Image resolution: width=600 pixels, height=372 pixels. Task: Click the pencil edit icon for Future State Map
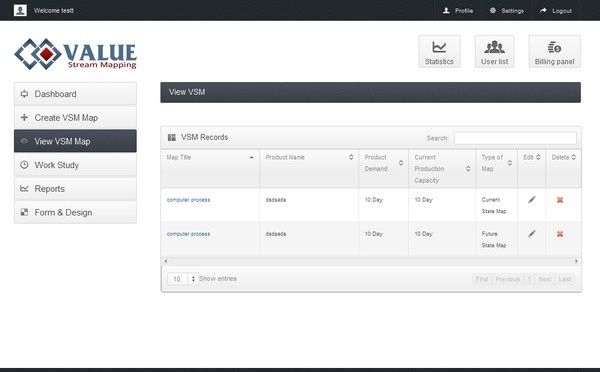pos(532,233)
